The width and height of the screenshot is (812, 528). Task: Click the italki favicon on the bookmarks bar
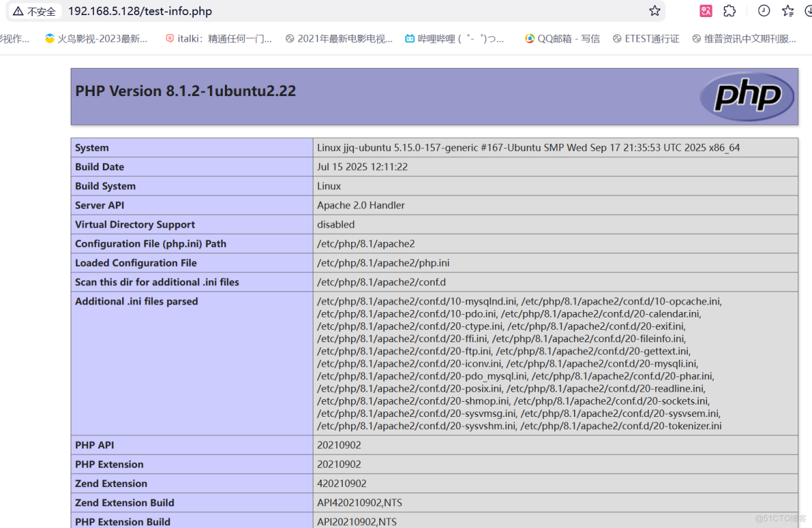169,38
